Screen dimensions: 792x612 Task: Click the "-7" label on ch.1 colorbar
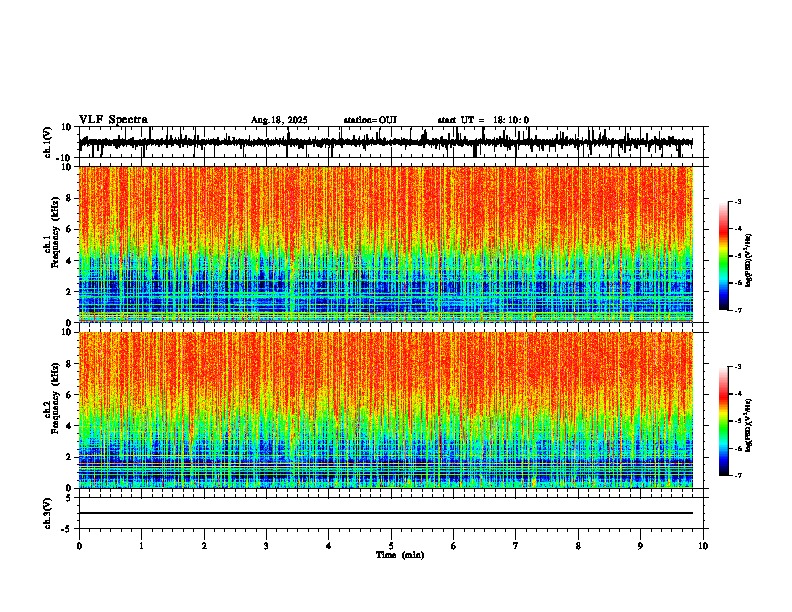[x=738, y=310]
